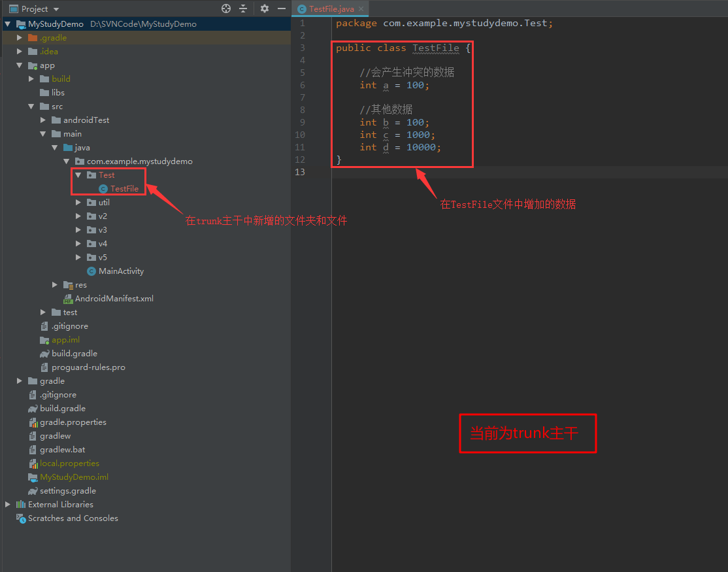Click the gradlew file icon
Image resolution: width=728 pixels, height=572 pixels.
pos(33,436)
